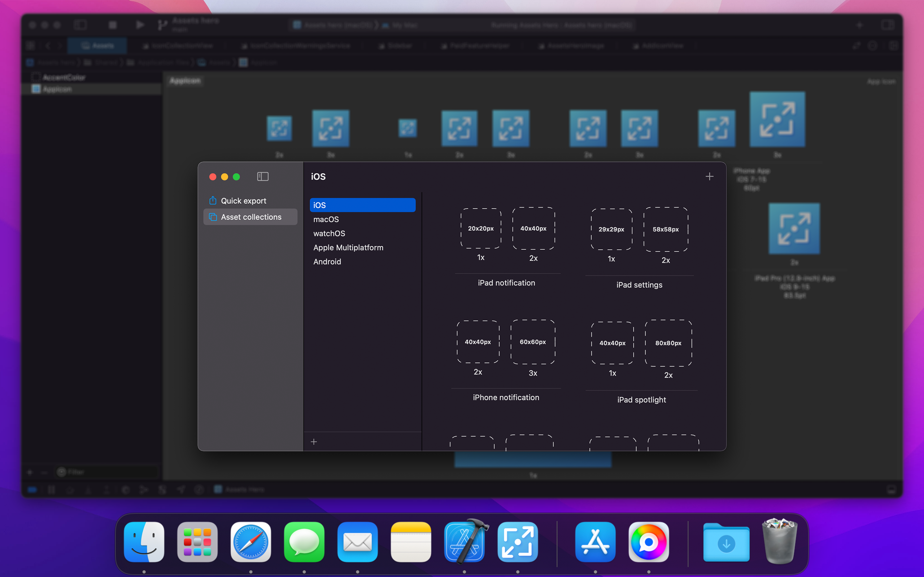The width and height of the screenshot is (924, 577).
Task: Add new collection with bottom plus icon
Action: pos(314,441)
